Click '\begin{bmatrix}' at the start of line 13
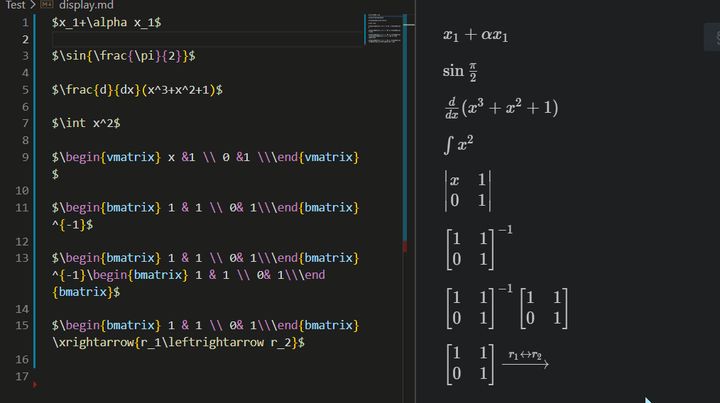 (x=109, y=258)
